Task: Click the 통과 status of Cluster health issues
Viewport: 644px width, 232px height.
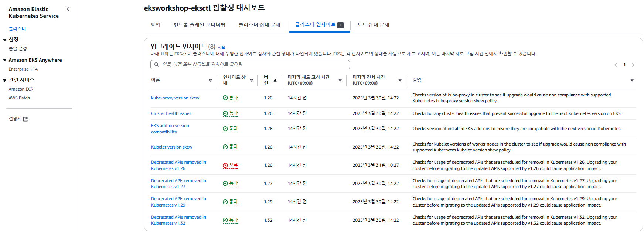Action: (230, 113)
